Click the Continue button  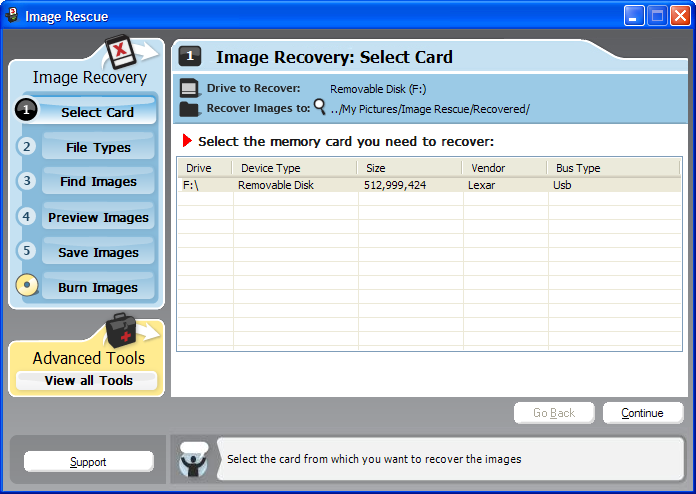pos(643,413)
